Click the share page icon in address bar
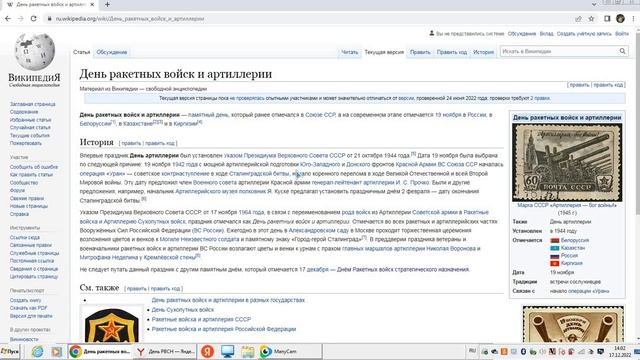This screenshot has width=640, height=360. click(578, 19)
